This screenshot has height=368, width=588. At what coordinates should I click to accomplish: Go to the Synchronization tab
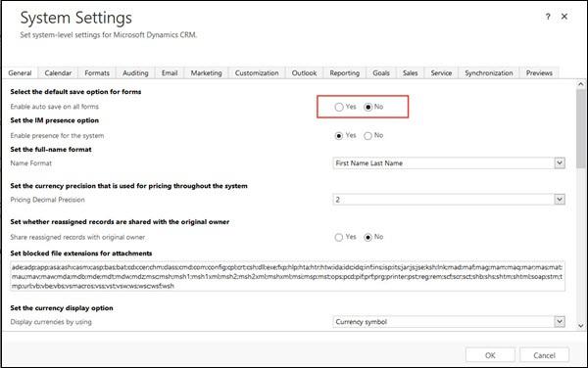pyautogui.click(x=489, y=73)
